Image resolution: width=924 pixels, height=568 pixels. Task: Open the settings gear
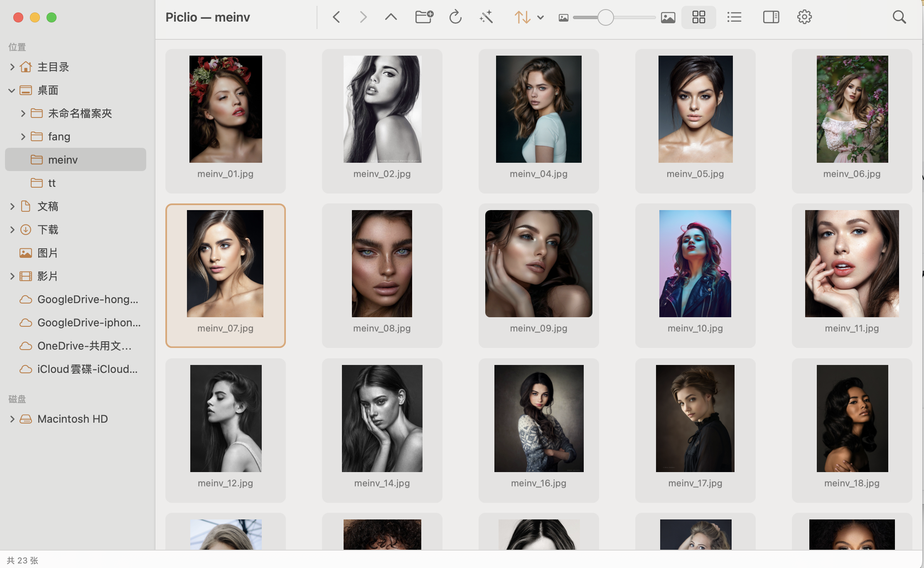pos(804,17)
